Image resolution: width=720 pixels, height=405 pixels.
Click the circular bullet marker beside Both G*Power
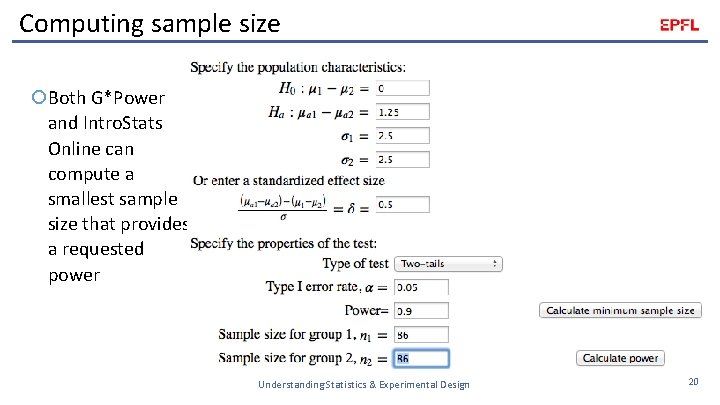point(38,98)
